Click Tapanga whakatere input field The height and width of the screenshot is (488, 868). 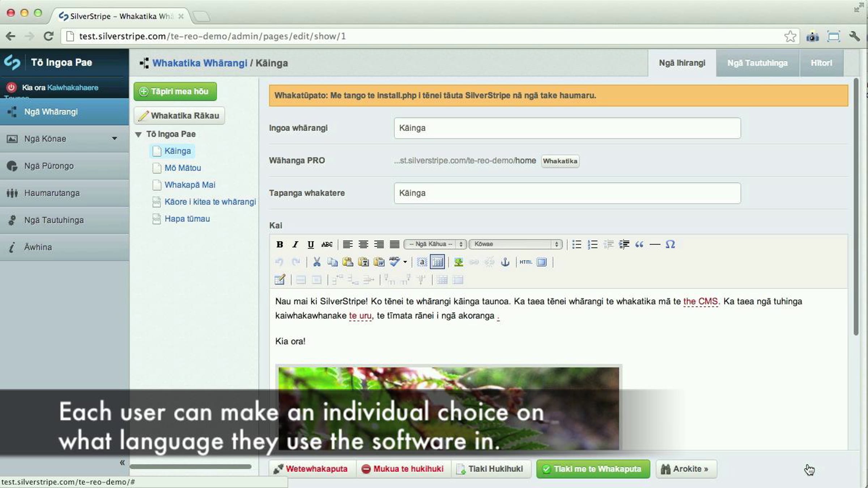[x=567, y=193]
